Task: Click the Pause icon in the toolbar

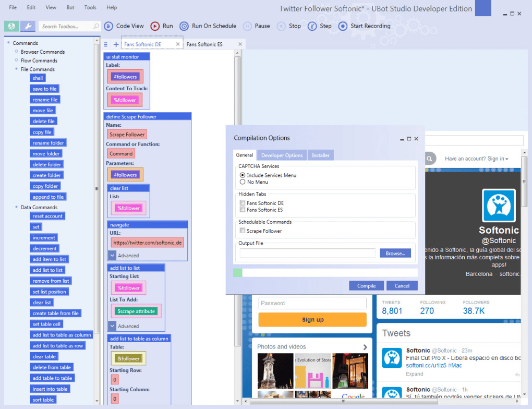Action: coord(247,26)
